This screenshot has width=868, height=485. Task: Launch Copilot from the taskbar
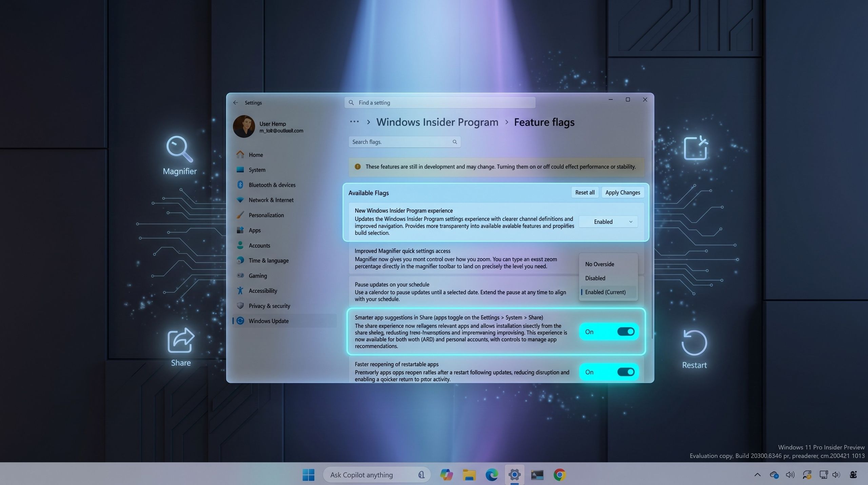[x=446, y=475]
